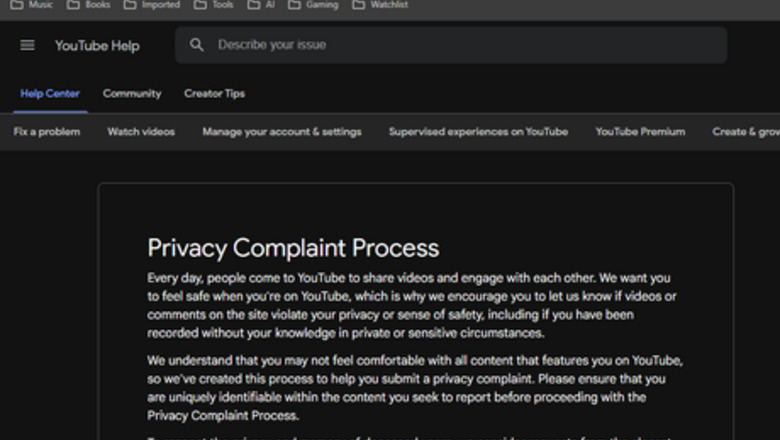Click the search magnifier icon
The image size is (780, 440).
(197, 45)
